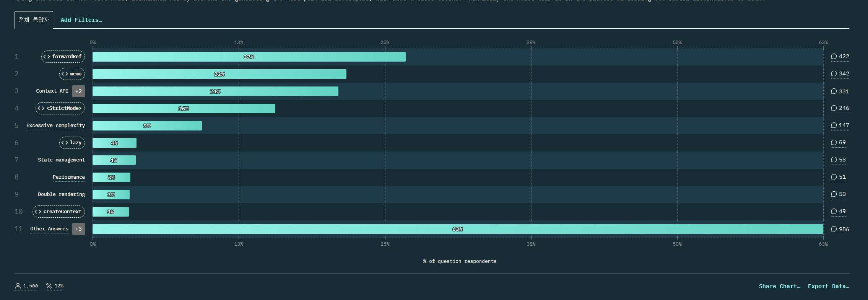This screenshot has width=868, height=300.
Task: Expand the +3 badge next to Other Answers
Action: coord(78,229)
